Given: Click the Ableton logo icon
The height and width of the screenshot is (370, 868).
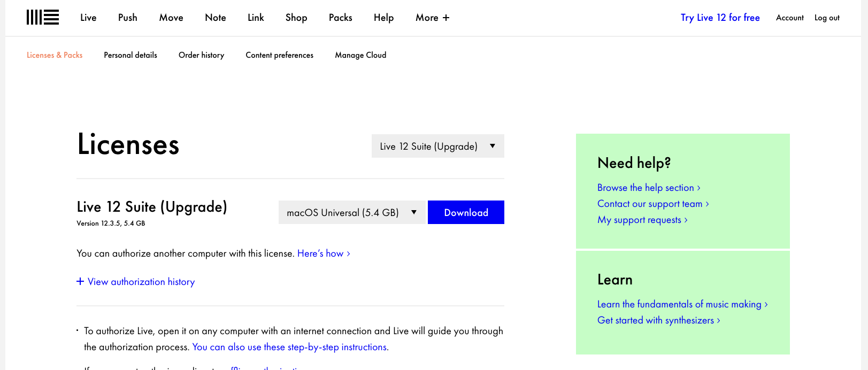Looking at the screenshot, I should pos(43,17).
